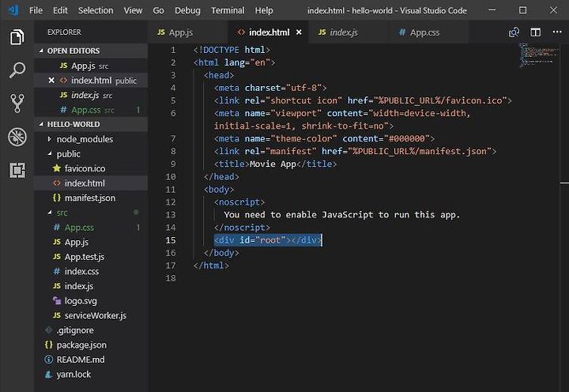Click the package.json braces icon
The height and width of the screenshot is (392, 569).
tap(49, 345)
